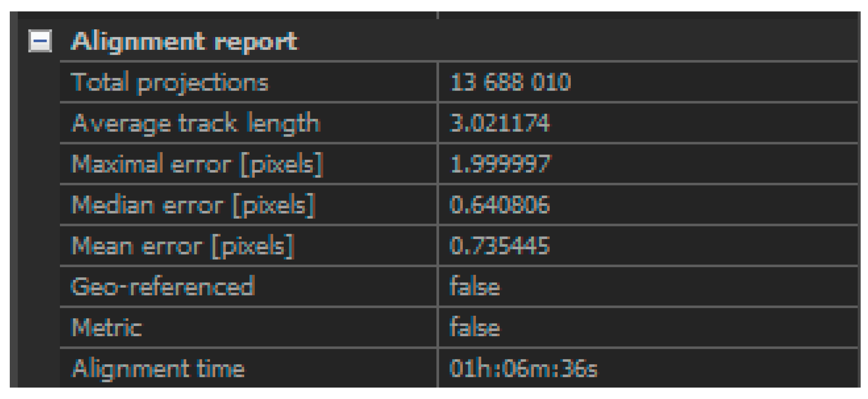Select the Geo-referenced property label
The image size is (868, 399).
pyautogui.click(x=163, y=286)
